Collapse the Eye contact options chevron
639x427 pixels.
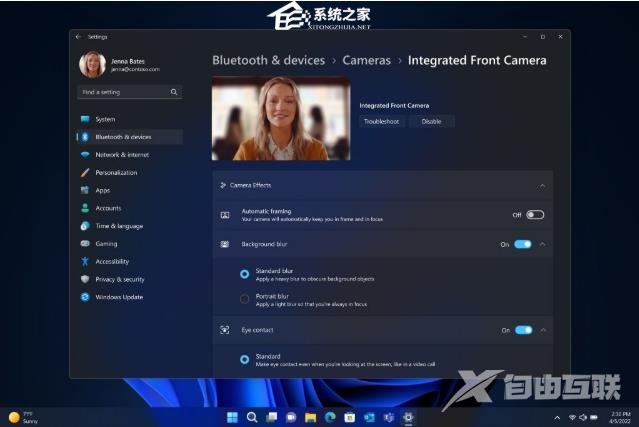pyautogui.click(x=543, y=330)
